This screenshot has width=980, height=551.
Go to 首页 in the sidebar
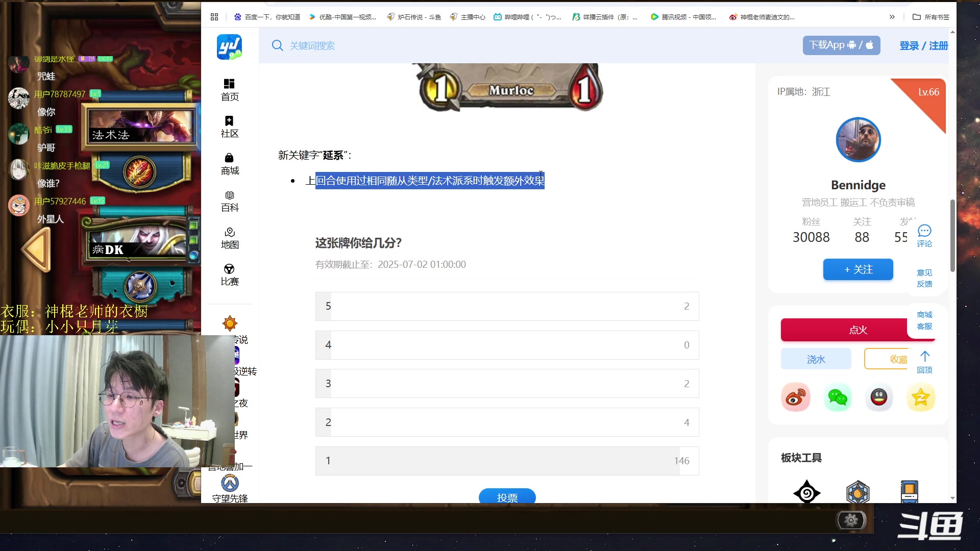click(230, 90)
